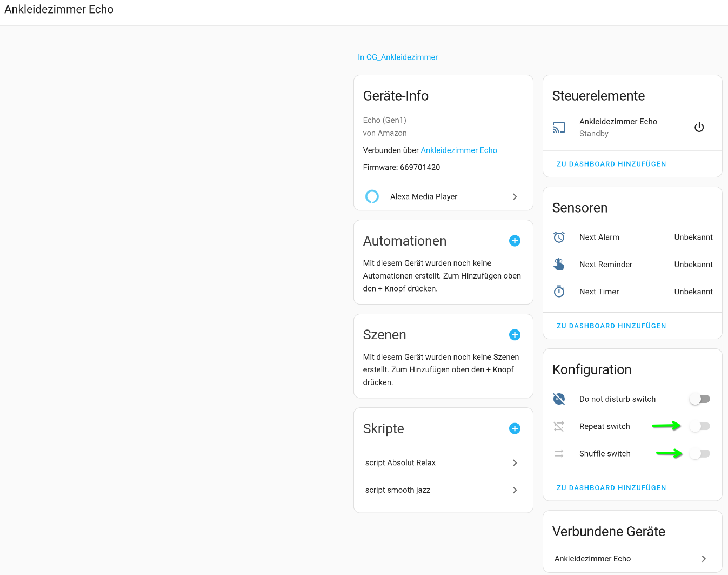Click the Echo (Gen1) model text
This screenshot has width=728, height=575.
[x=385, y=120]
